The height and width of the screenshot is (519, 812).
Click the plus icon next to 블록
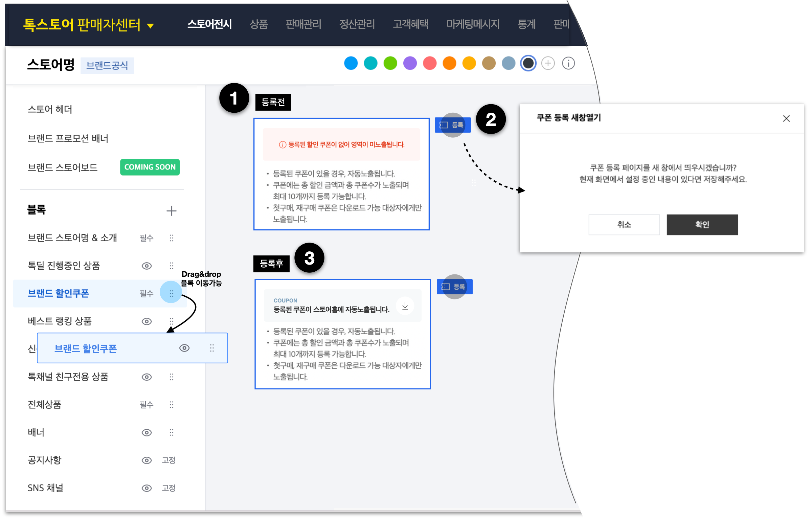pos(171,211)
